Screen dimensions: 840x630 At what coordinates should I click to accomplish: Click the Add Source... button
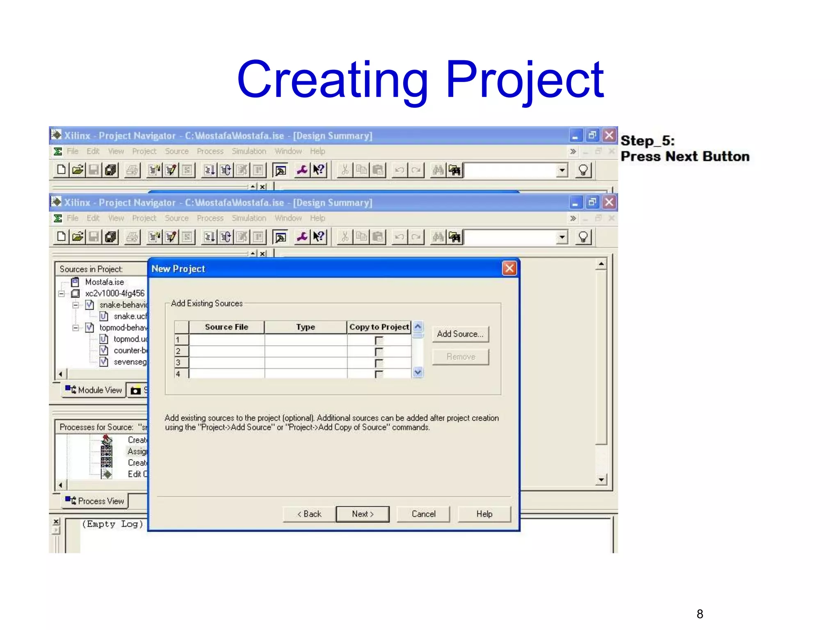tap(460, 334)
